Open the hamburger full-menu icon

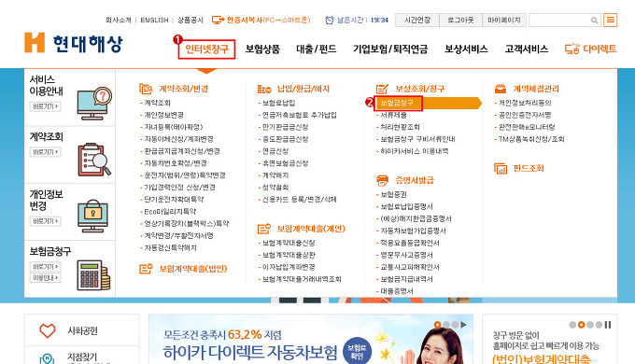[610, 20]
